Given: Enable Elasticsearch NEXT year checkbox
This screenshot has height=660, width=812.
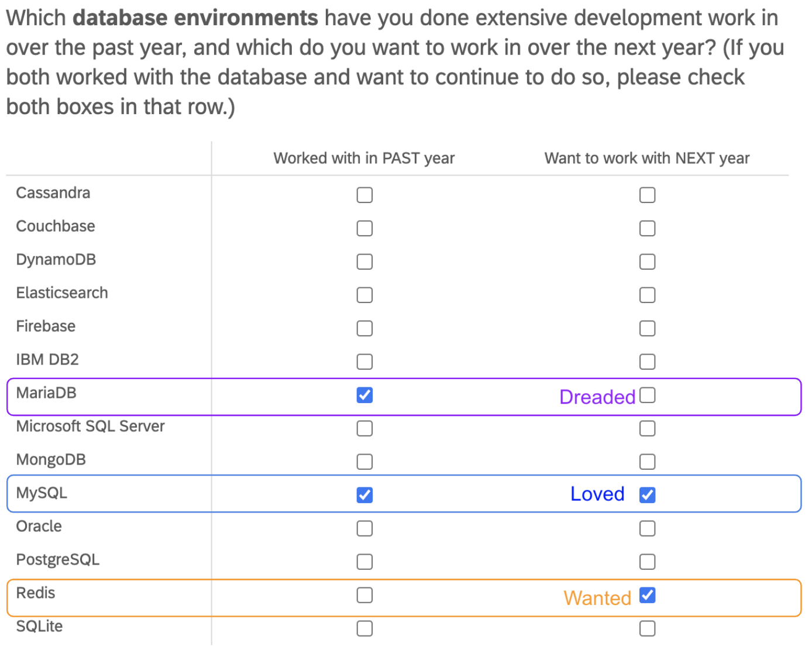Looking at the screenshot, I should (647, 295).
